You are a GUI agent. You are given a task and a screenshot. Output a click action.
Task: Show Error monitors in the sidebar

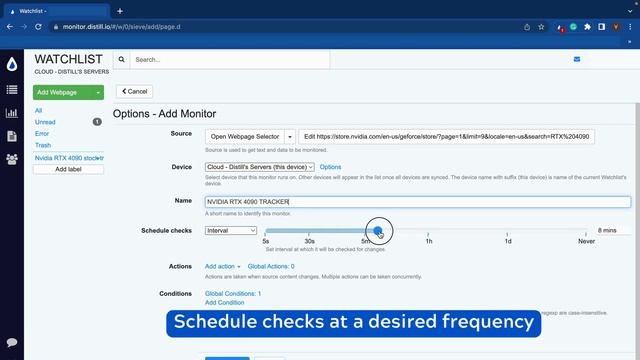[42, 133]
